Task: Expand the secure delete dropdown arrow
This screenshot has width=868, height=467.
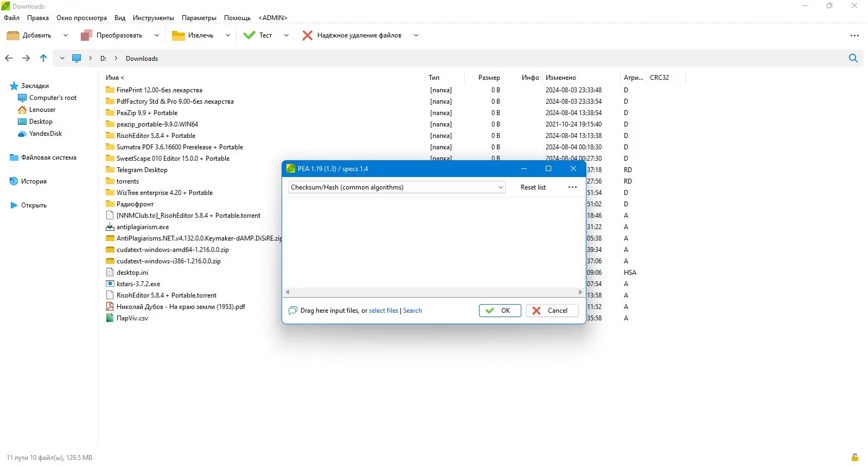Action: [x=416, y=35]
